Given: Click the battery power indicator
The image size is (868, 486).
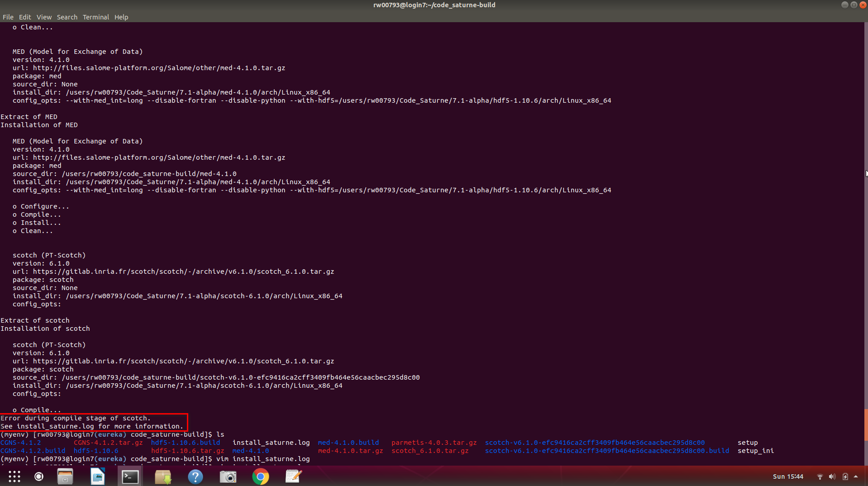Looking at the screenshot, I should pos(845,476).
